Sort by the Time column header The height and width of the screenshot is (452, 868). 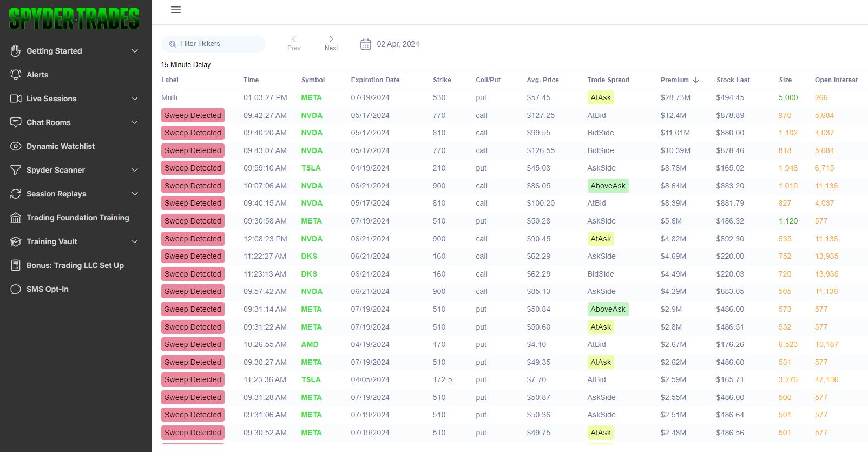[251, 80]
